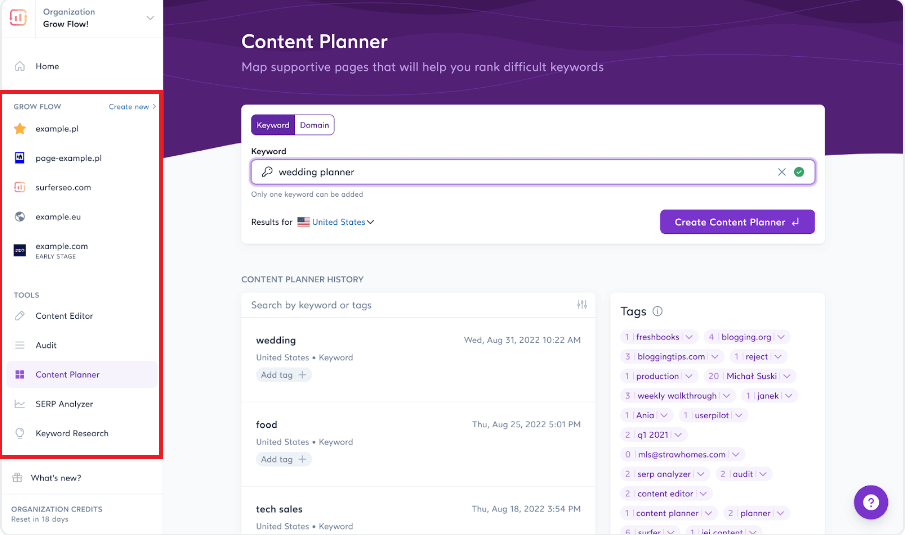The image size is (905, 535).
Task: Open Content Editor from sidebar
Action: coord(64,316)
